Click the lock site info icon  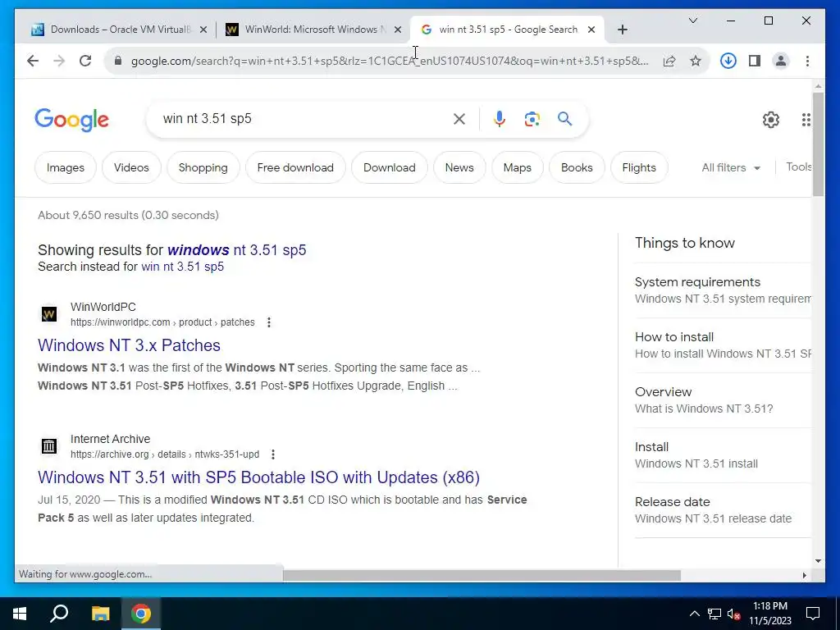[118, 61]
